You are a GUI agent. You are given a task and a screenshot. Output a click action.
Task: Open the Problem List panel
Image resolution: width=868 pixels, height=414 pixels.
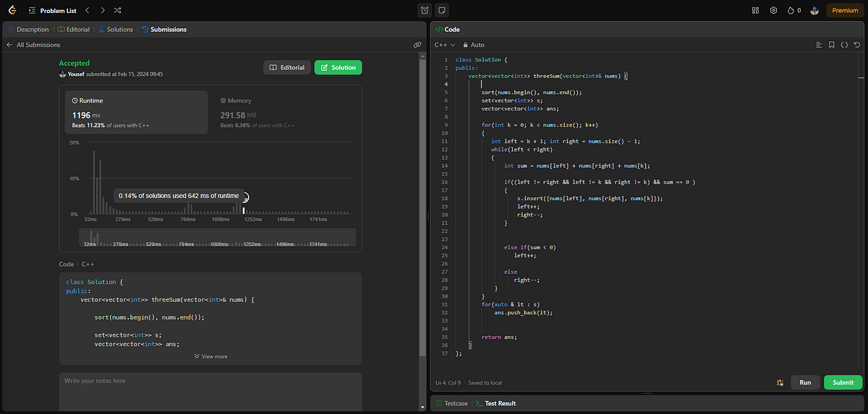pos(52,10)
